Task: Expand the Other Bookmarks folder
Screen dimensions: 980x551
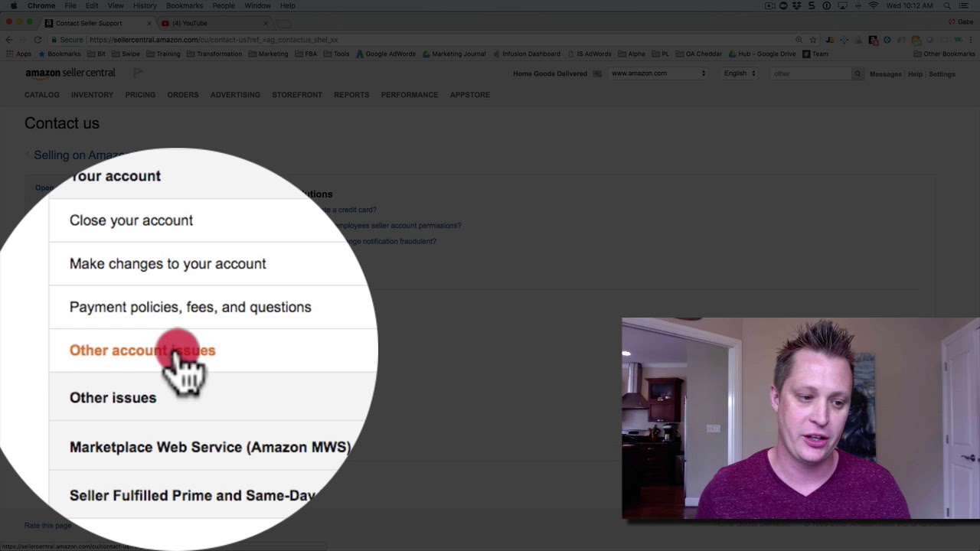Action: 944,54
